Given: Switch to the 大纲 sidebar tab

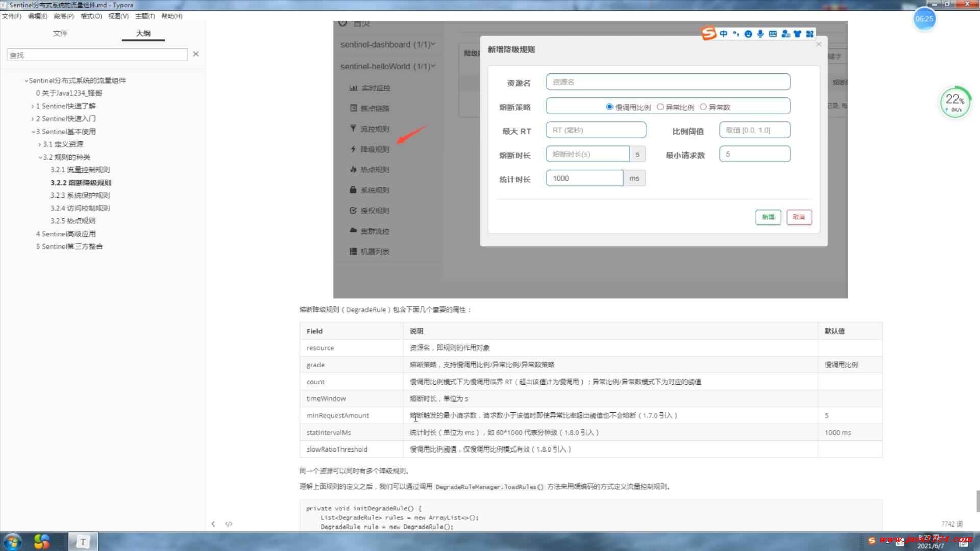Looking at the screenshot, I should tap(143, 33).
